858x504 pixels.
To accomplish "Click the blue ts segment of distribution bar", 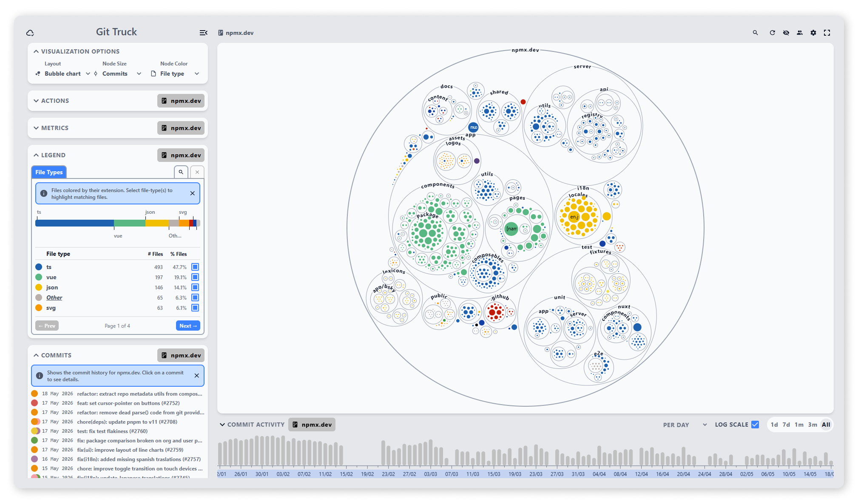I will [x=74, y=223].
